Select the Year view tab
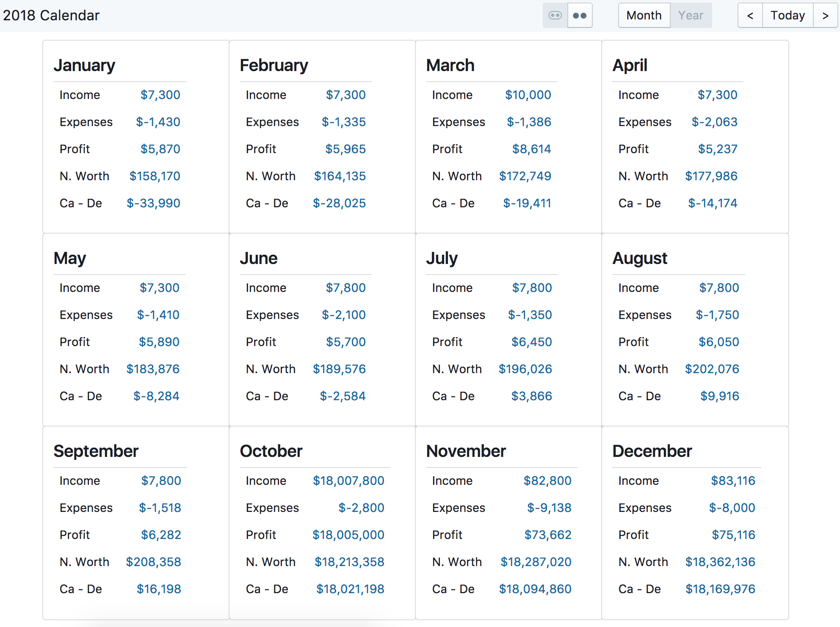This screenshot has width=840, height=627. click(x=690, y=16)
